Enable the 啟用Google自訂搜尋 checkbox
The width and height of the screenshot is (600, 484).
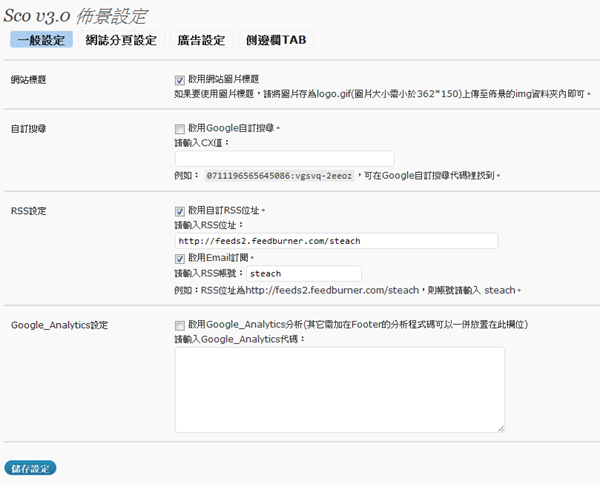[x=180, y=129]
